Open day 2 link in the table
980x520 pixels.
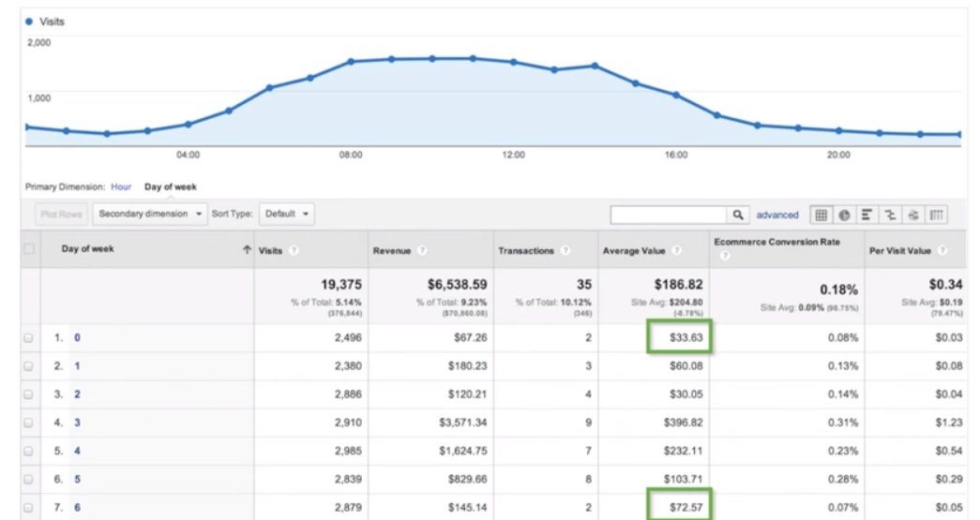click(x=77, y=394)
